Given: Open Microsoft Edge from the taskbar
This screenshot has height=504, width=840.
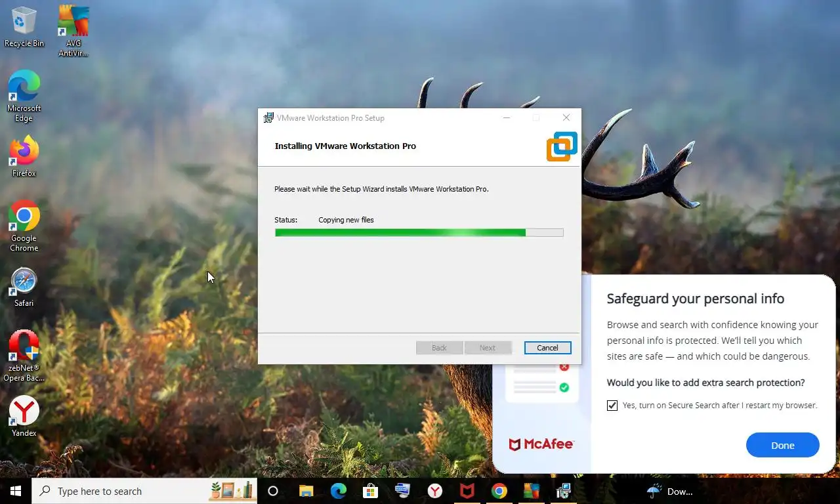Looking at the screenshot, I should [338, 491].
